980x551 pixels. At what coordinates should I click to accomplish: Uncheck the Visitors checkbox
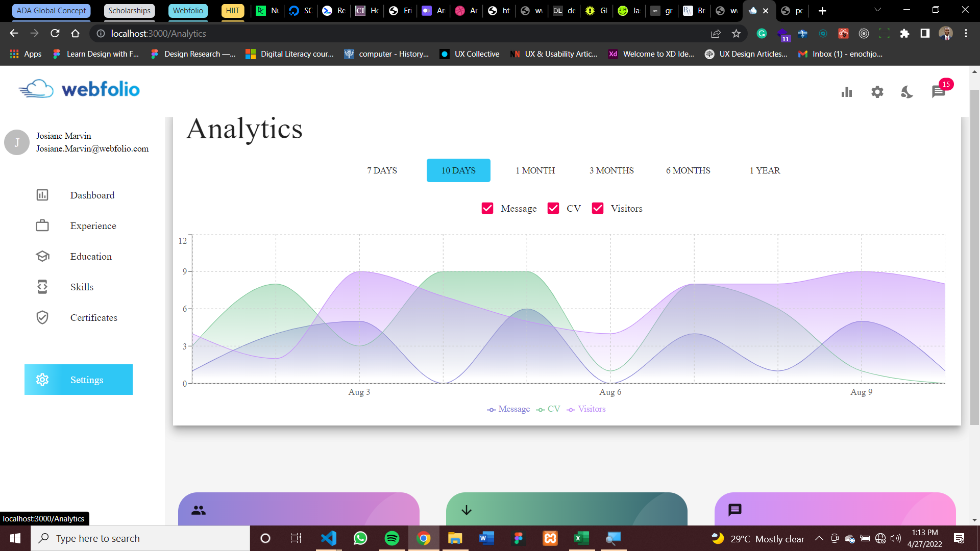(x=598, y=208)
